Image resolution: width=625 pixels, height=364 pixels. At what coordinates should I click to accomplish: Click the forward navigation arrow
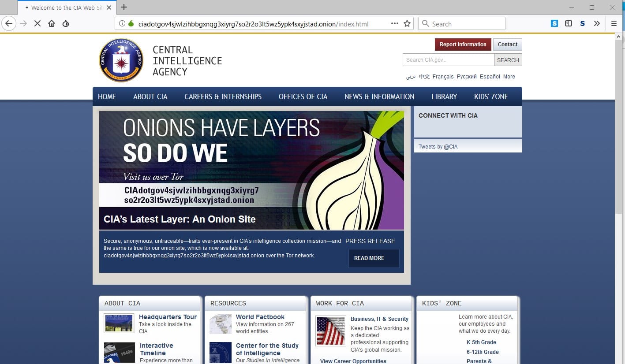click(23, 24)
